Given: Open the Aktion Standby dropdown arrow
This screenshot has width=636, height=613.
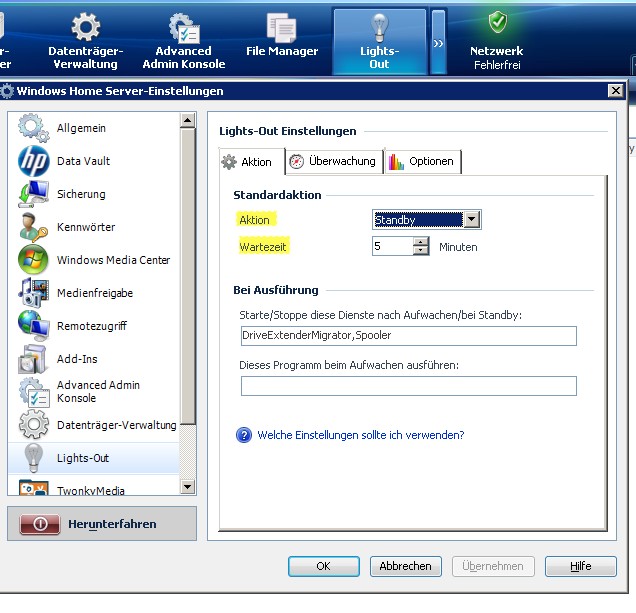Looking at the screenshot, I should (471, 219).
